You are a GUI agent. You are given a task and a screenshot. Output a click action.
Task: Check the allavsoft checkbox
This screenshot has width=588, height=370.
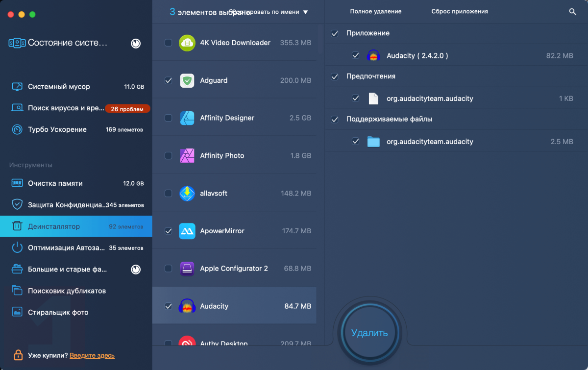pos(169,194)
